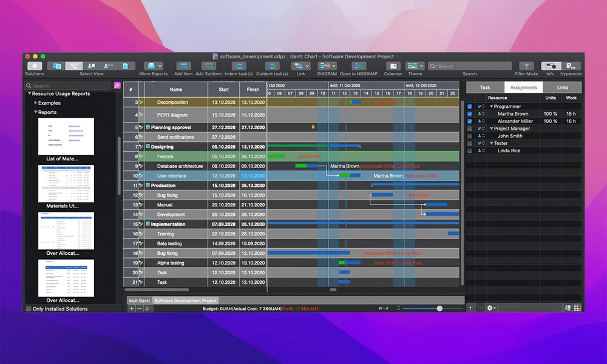Click the Start column header
The image size is (607, 364).
pyautogui.click(x=223, y=90)
